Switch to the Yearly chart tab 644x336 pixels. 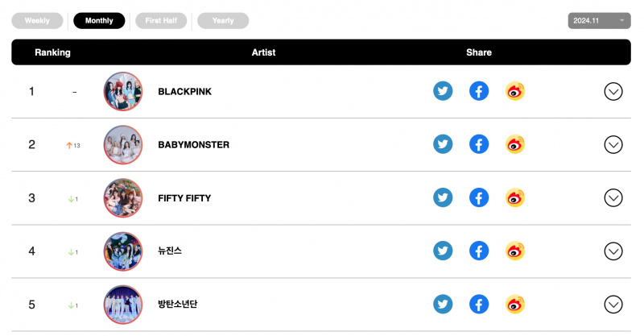(x=223, y=21)
